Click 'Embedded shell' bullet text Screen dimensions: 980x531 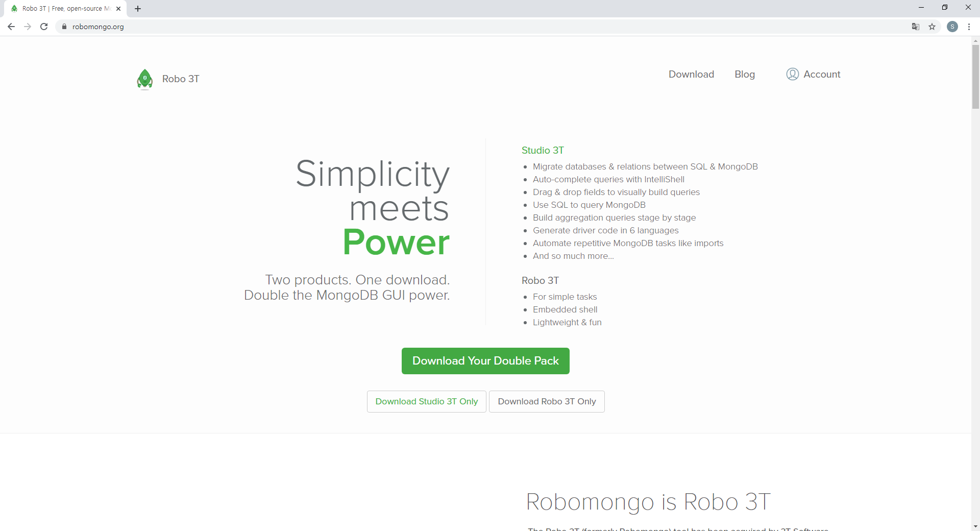[565, 309]
